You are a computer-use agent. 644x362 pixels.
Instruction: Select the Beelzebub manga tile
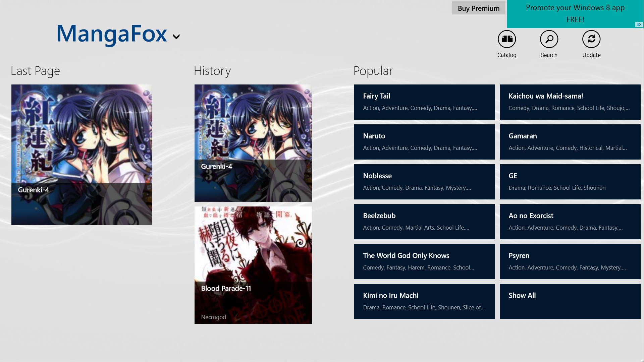pyautogui.click(x=424, y=222)
